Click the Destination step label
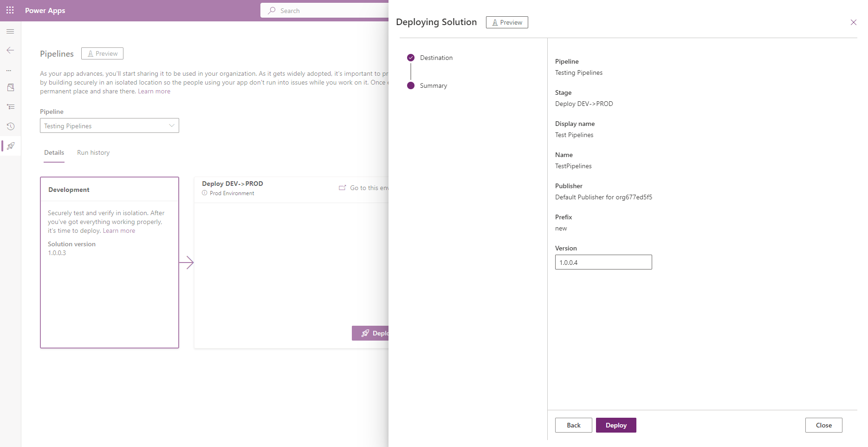The image size is (868, 447). tap(436, 58)
